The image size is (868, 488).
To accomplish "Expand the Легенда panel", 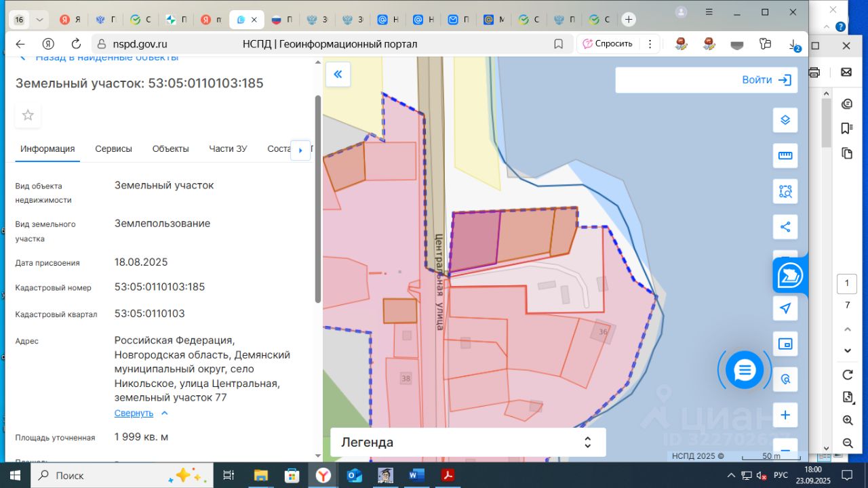I will pos(587,443).
